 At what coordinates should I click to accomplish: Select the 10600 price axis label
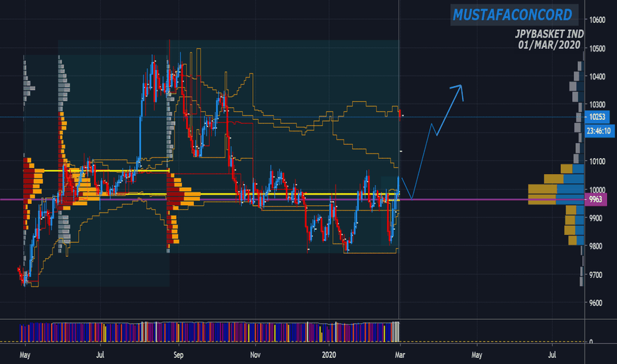click(597, 20)
